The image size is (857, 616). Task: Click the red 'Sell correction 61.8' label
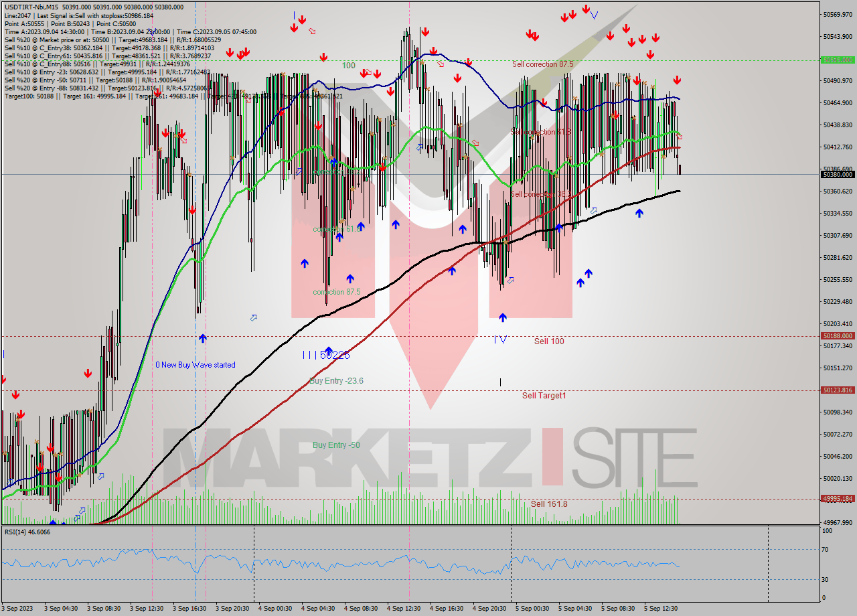[x=541, y=132]
